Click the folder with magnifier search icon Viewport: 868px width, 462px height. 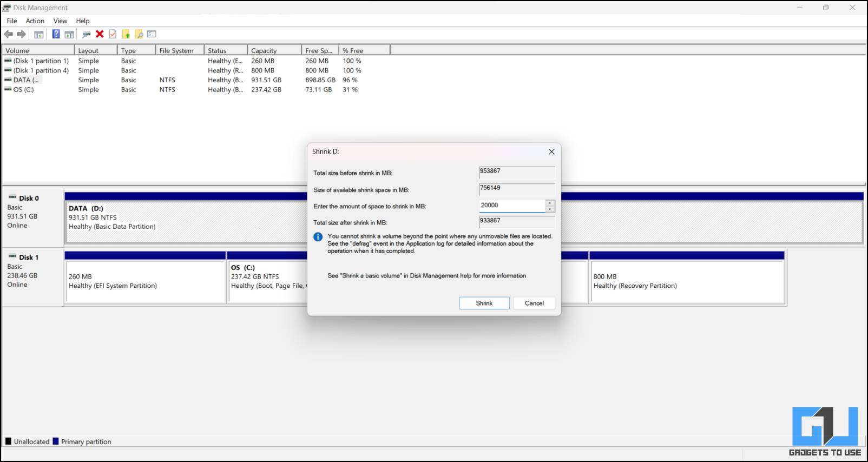click(x=139, y=34)
